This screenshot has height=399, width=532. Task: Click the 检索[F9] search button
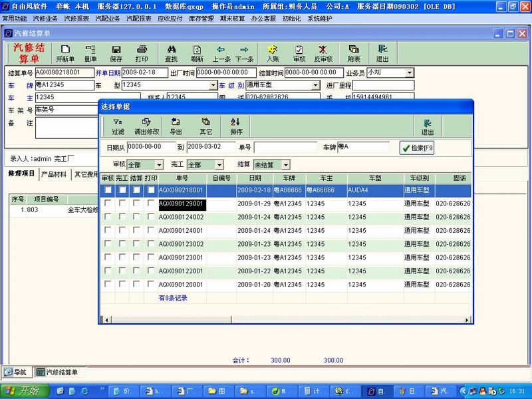pos(417,148)
